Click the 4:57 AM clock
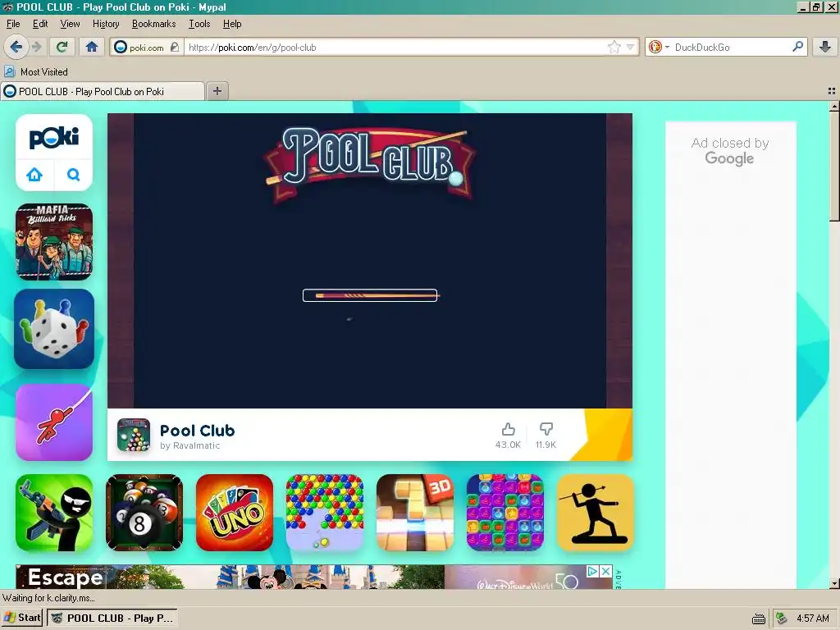 tap(813, 619)
